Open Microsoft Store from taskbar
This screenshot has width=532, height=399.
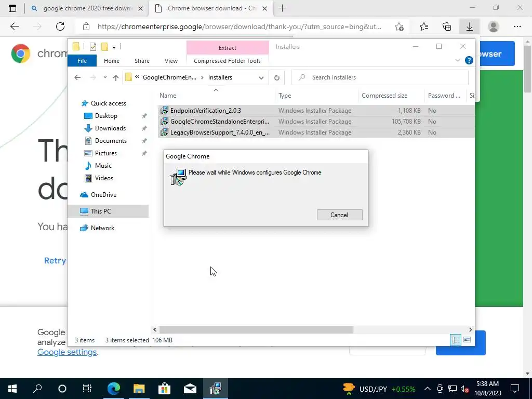164,389
